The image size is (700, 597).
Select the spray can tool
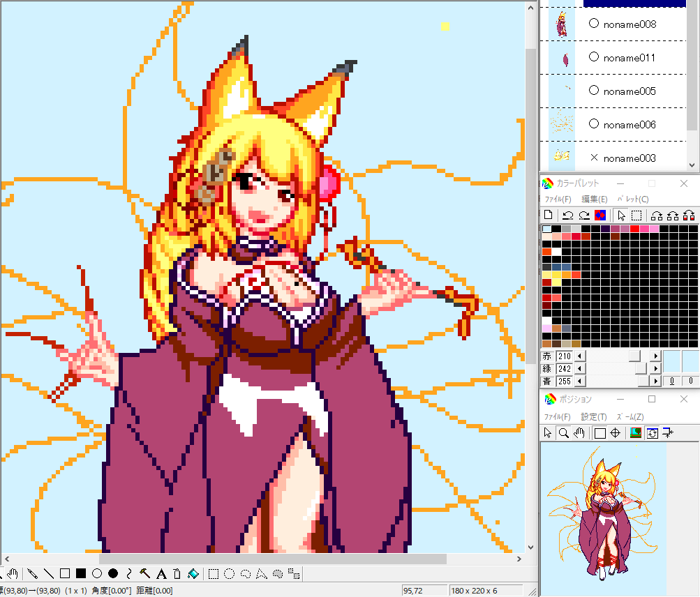pyautogui.click(x=177, y=573)
